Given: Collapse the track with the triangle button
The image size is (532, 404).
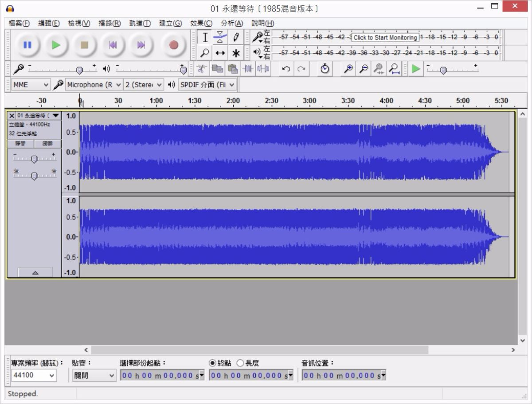Looking at the screenshot, I should coord(35,272).
